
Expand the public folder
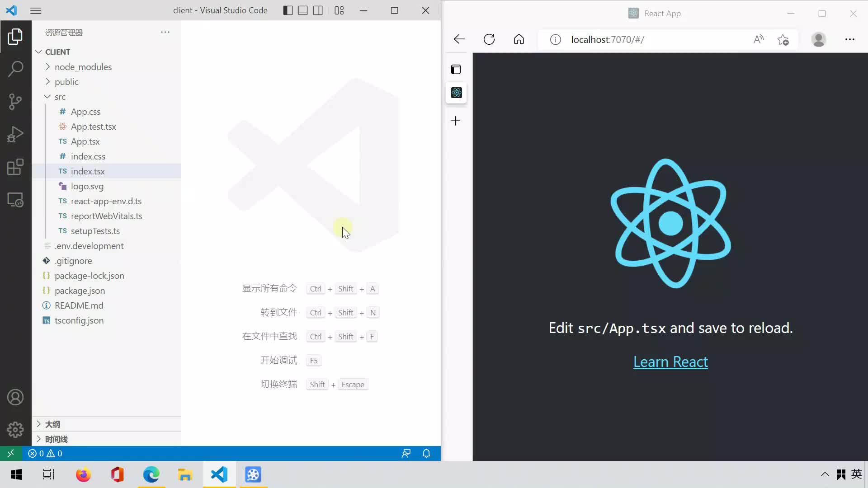click(106, 82)
